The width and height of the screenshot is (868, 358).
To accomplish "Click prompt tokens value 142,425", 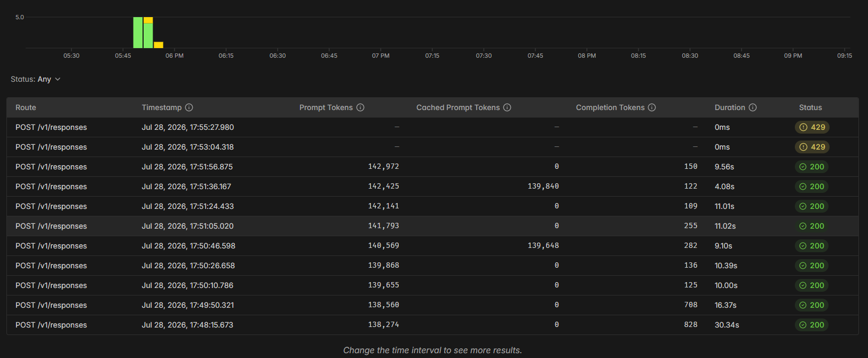I will (x=383, y=186).
